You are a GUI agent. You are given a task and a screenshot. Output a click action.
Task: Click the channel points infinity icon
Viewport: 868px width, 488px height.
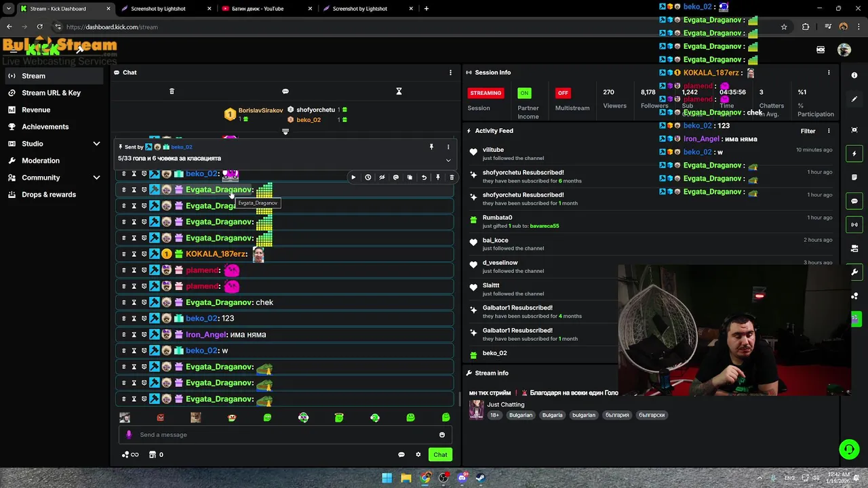click(130, 455)
